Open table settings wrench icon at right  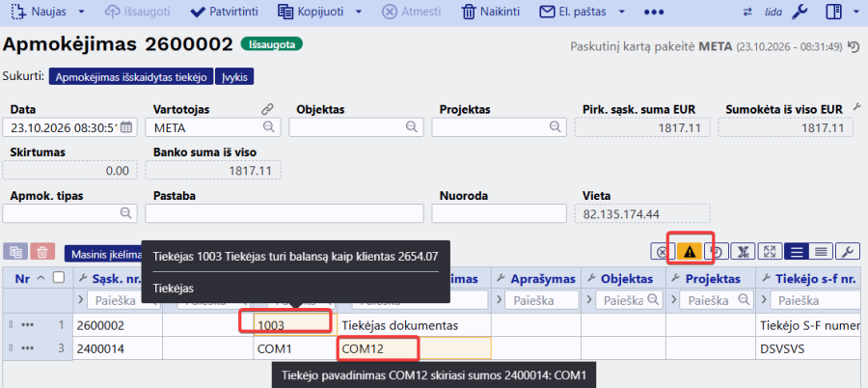click(848, 252)
